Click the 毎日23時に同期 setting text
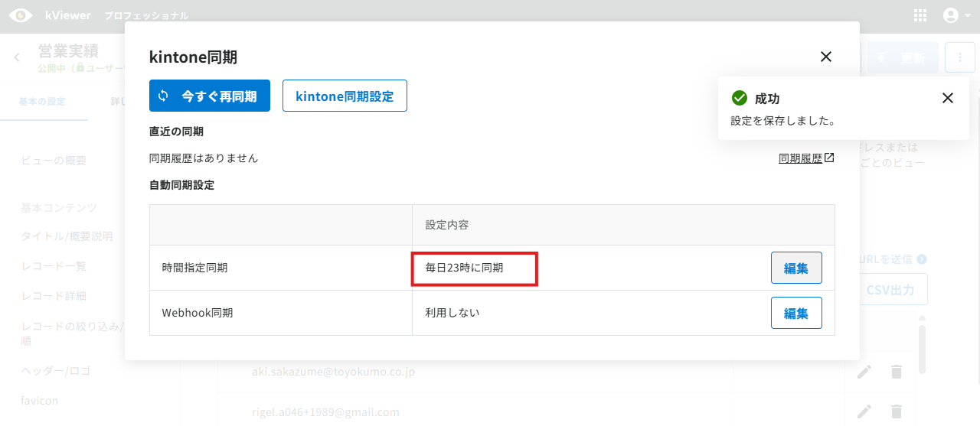 click(464, 268)
